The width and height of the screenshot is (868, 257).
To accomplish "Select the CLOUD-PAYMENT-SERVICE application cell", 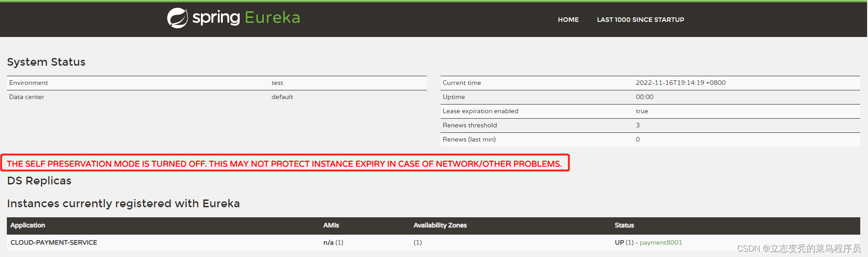I will (54, 242).
